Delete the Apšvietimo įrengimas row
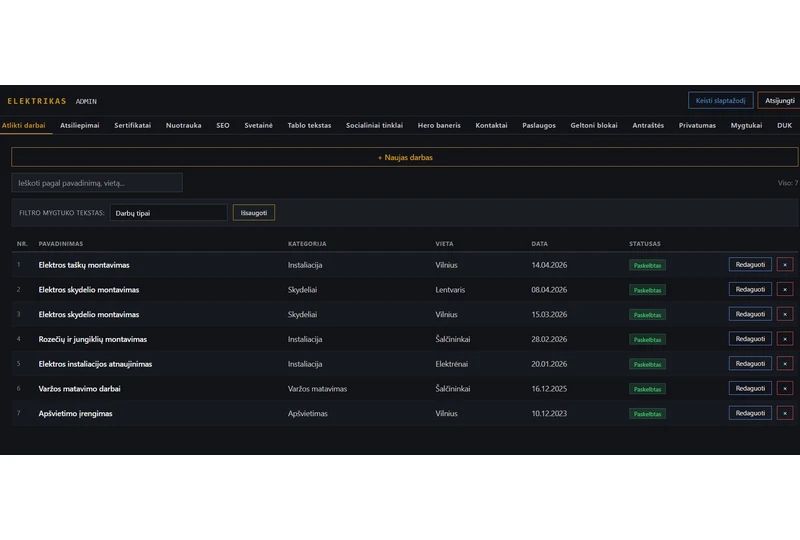Viewport: 800px width, 540px height. (785, 413)
